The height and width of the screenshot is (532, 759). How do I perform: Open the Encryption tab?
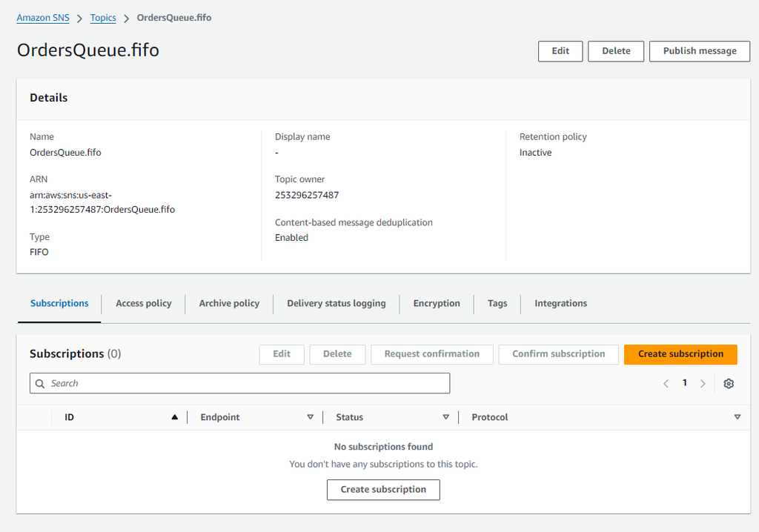click(x=437, y=303)
